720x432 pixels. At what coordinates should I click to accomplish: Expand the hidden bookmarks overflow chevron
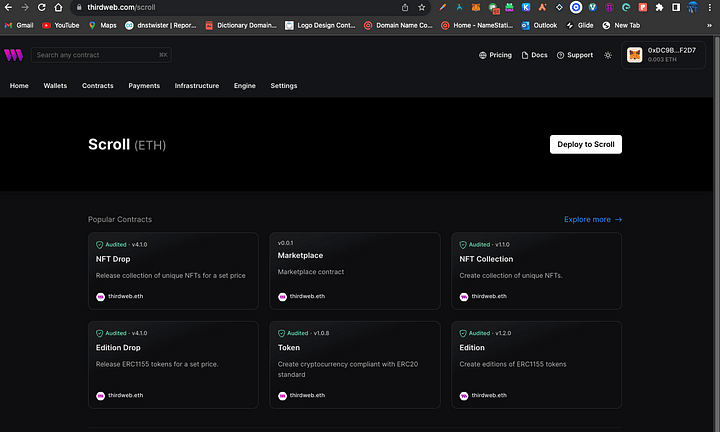tap(710, 24)
